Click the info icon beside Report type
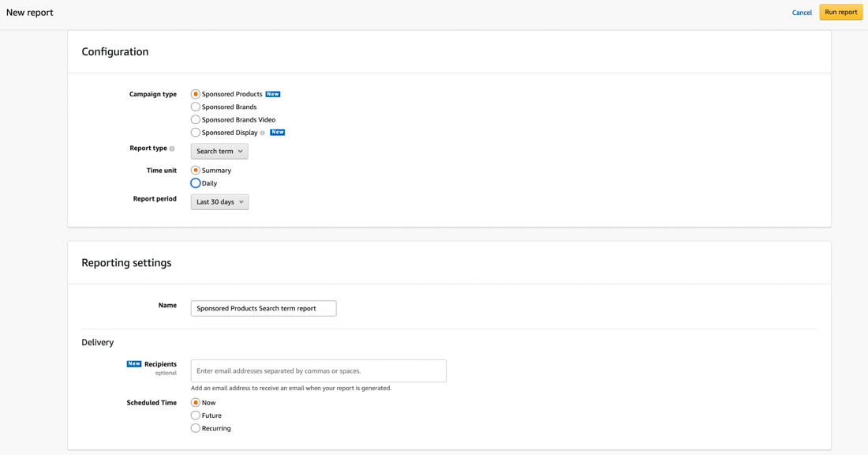Screen dimensions: 868x455 coord(172,149)
